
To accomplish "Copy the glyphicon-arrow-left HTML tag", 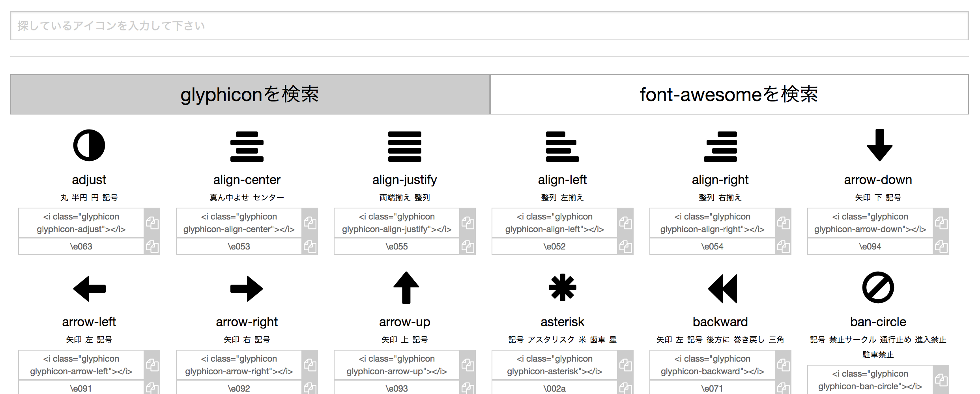I will pyautogui.click(x=152, y=365).
